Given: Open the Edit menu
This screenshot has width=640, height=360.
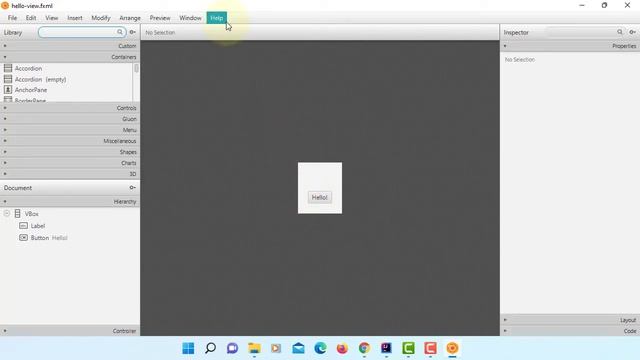Looking at the screenshot, I should tap(31, 18).
